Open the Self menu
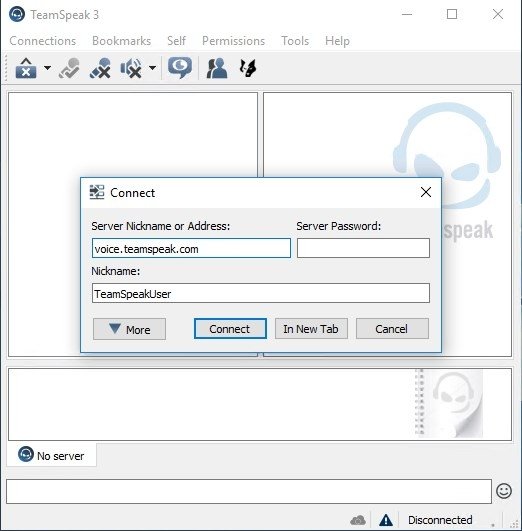The image size is (522, 531). point(176,41)
